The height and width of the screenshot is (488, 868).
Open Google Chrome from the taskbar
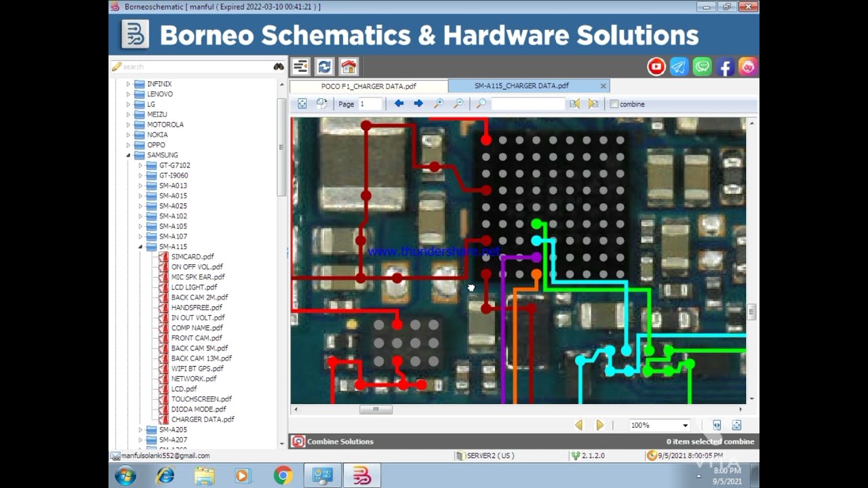(x=283, y=476)
